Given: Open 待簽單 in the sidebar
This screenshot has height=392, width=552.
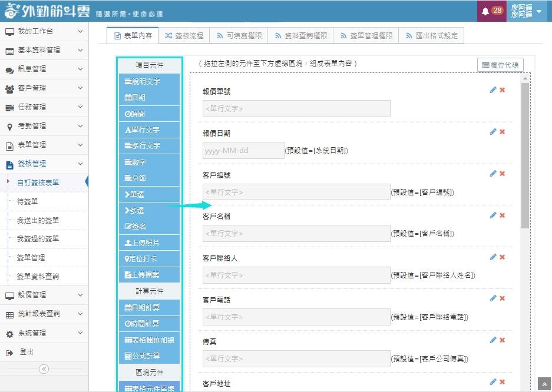Looking at the screenshot, I should 28,201.
